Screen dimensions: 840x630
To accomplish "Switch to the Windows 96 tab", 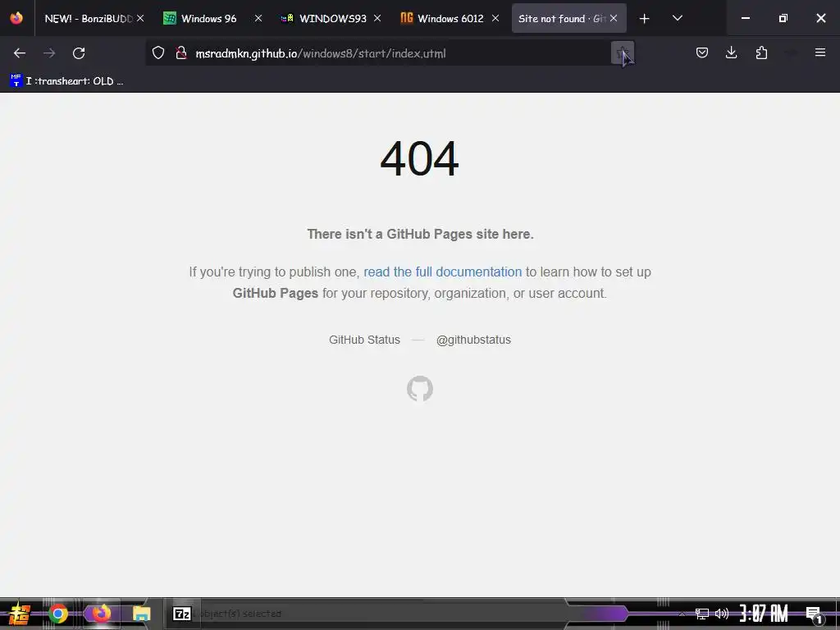I will [209, 18].
